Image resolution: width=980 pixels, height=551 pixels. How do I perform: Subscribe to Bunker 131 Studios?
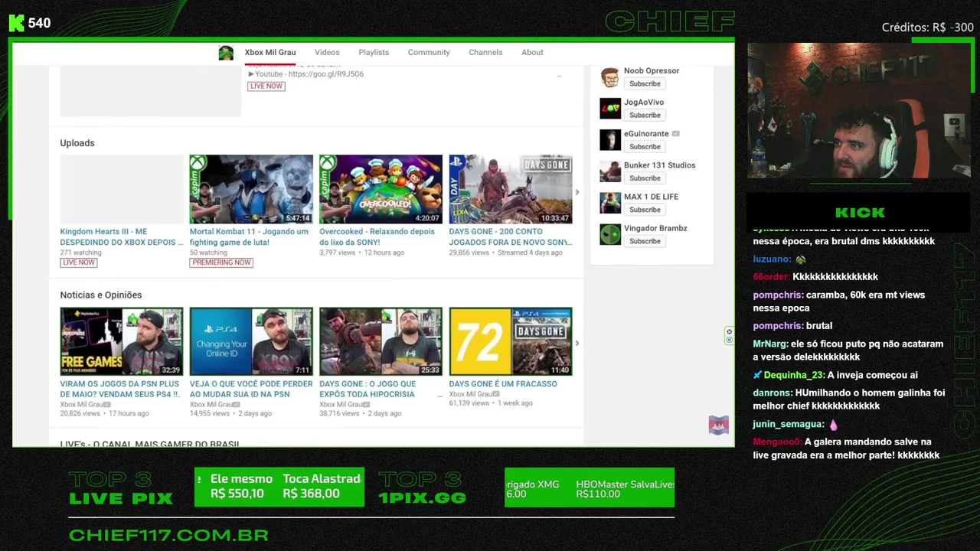click(x=645, y=178)
